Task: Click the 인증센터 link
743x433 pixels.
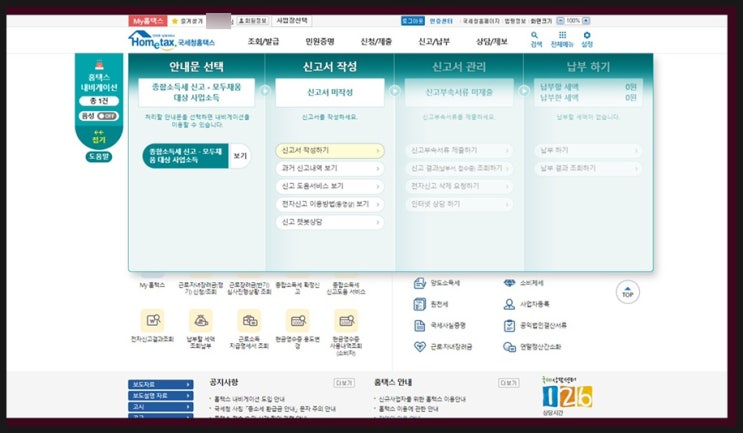Action: pyautogui.click(x=441, y=21)
